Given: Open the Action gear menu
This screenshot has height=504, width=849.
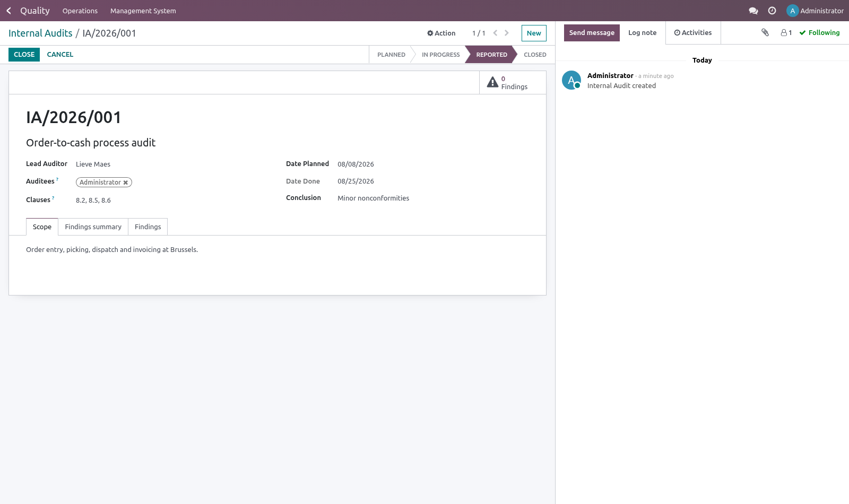Looking at the screenshot, I should [x=441, y=33].
